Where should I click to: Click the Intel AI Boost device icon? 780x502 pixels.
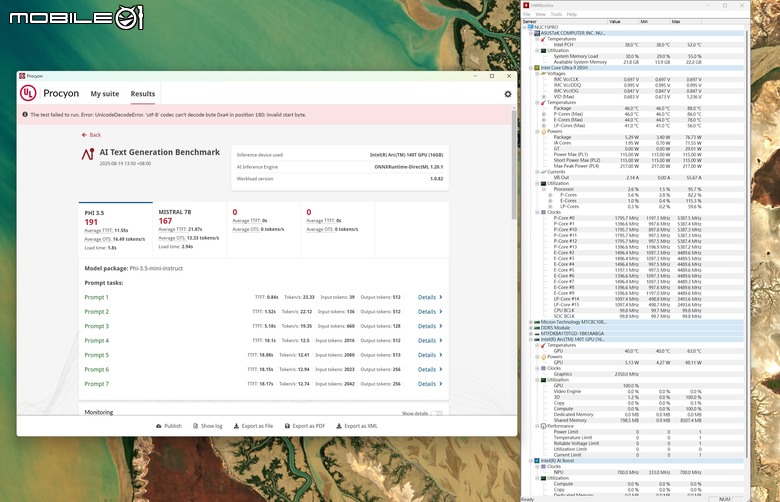(537, 461)
